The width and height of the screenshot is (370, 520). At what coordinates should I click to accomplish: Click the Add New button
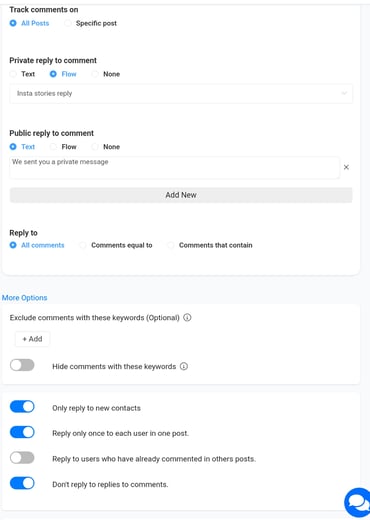click(181, 195)
